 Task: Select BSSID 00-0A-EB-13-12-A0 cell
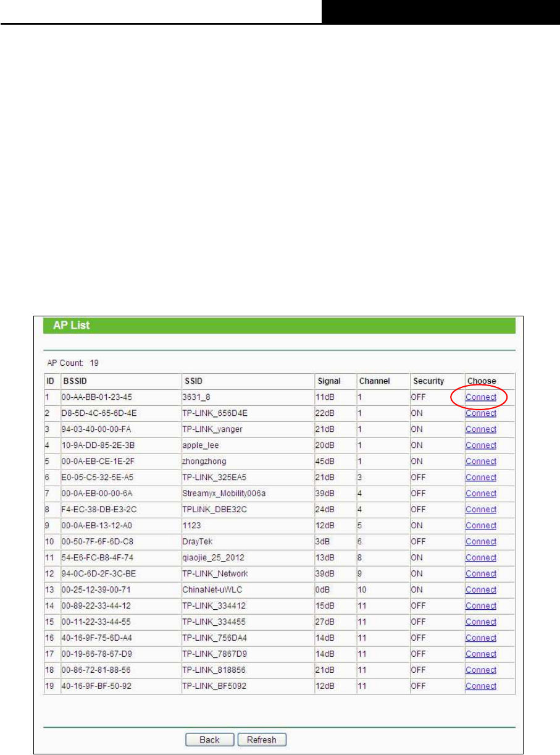tap(120, 526)
